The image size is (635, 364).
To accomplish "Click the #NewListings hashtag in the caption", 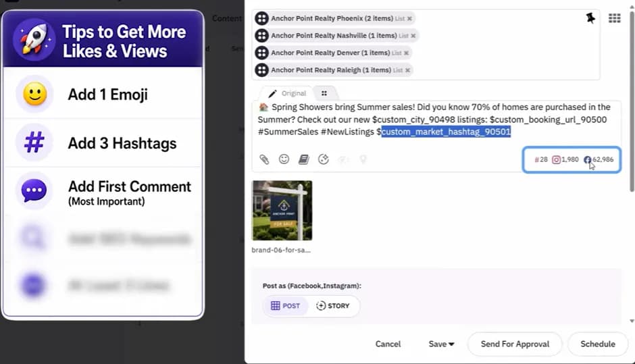I will [x=347, y=132].
